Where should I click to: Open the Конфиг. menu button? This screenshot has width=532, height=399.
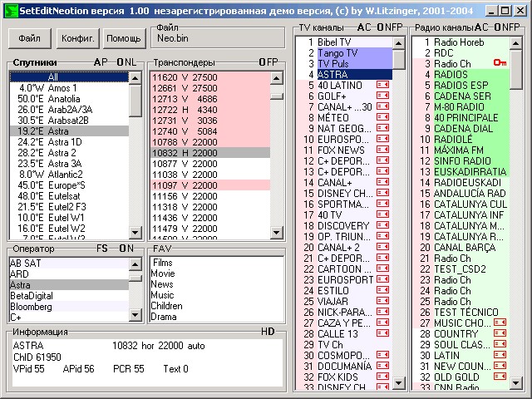pos(78,38)
